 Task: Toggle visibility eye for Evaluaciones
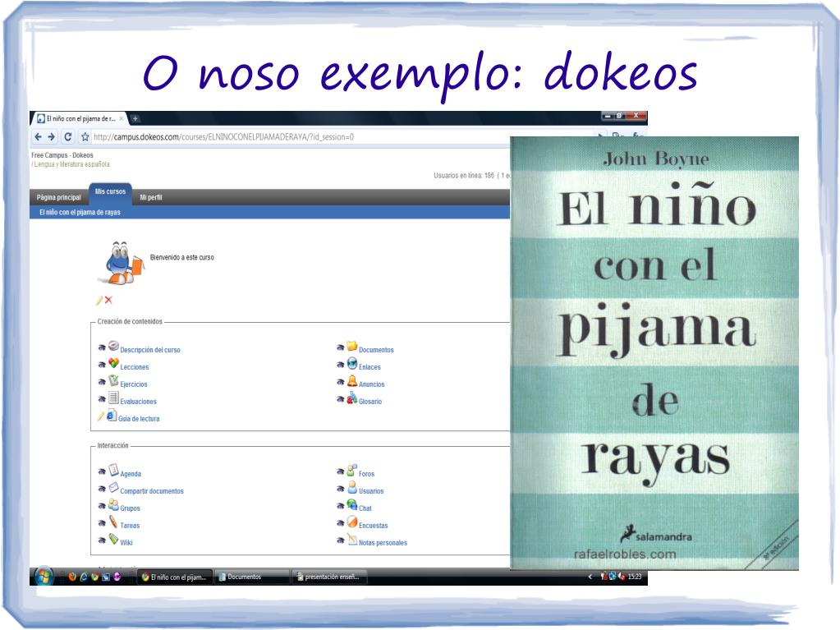coord(102,399)
